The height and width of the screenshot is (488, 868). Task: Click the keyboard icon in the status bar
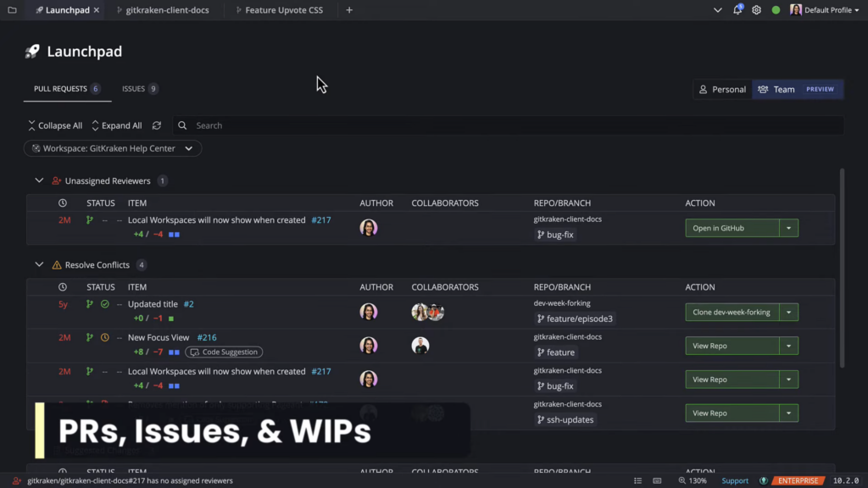657,481
